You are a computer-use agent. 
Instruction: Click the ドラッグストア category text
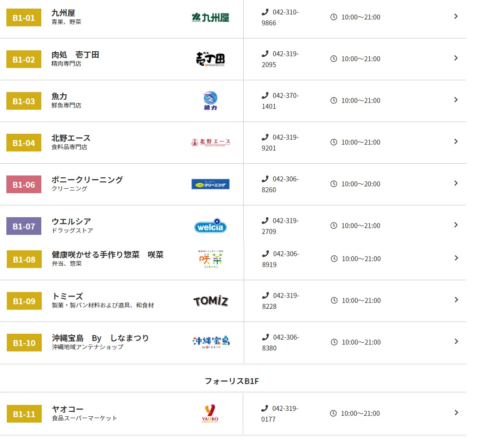coord(72,230)
